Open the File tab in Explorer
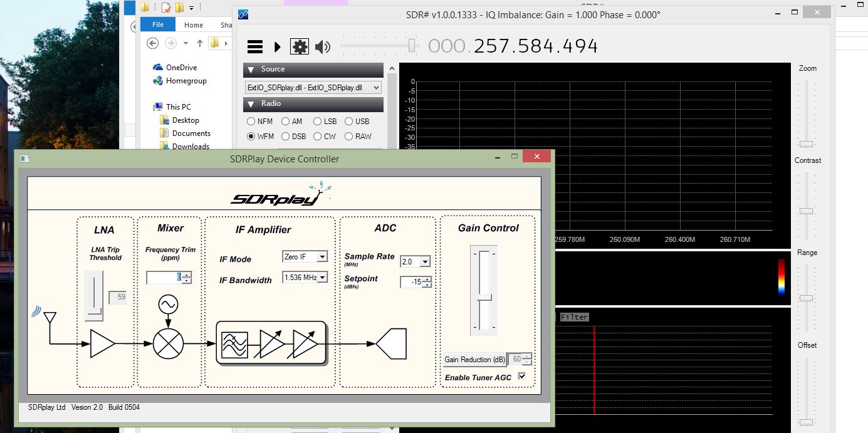This screenshot has width=868, height=433. 158,24
